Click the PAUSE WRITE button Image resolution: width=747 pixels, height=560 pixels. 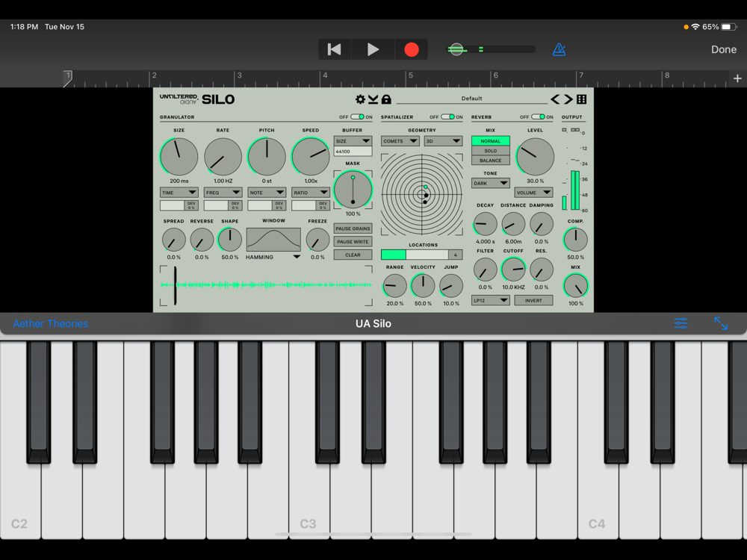[353, 241]
